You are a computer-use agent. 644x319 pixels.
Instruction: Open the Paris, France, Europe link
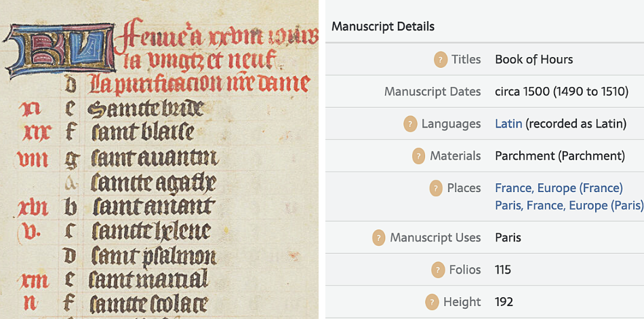[569, 205]
